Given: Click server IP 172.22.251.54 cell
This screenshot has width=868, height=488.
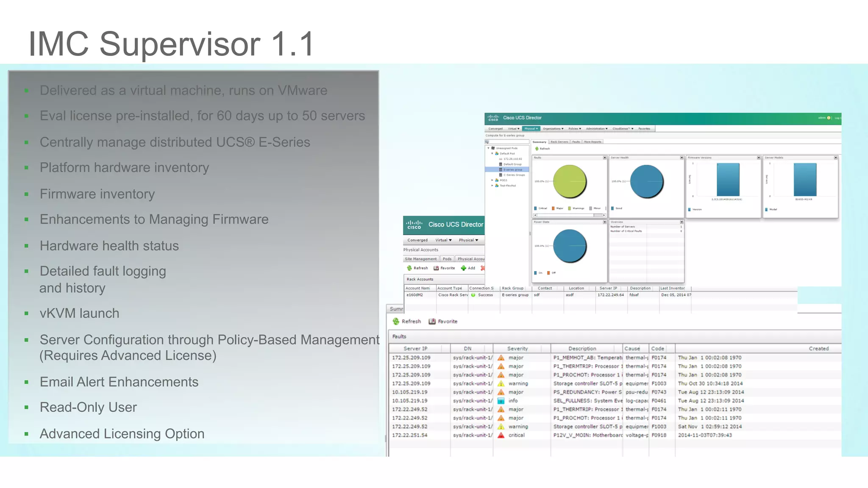Looking at the screenshot, I should (x=409, y=435).
